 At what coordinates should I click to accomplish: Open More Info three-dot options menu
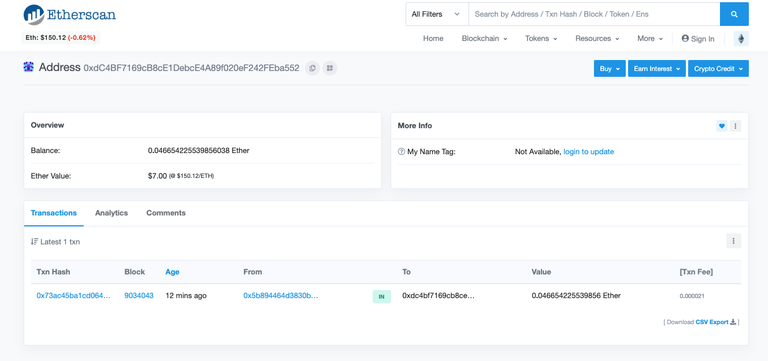point(735,126)
